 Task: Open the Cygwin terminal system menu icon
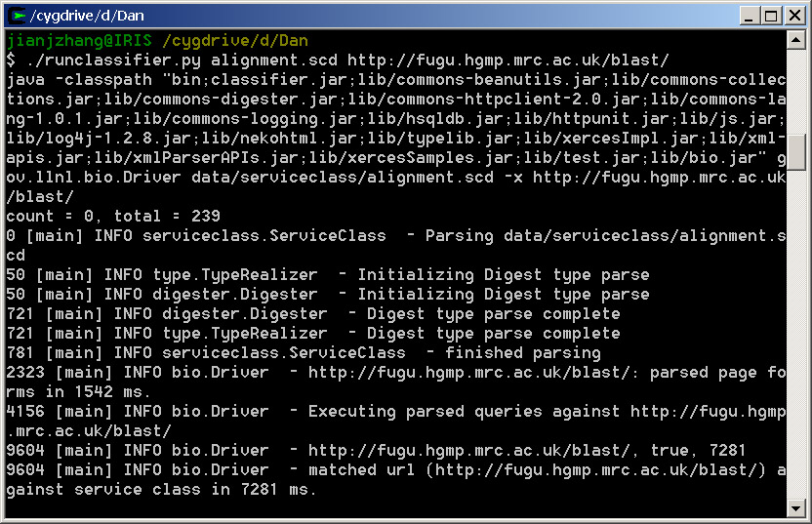(16, 16)
